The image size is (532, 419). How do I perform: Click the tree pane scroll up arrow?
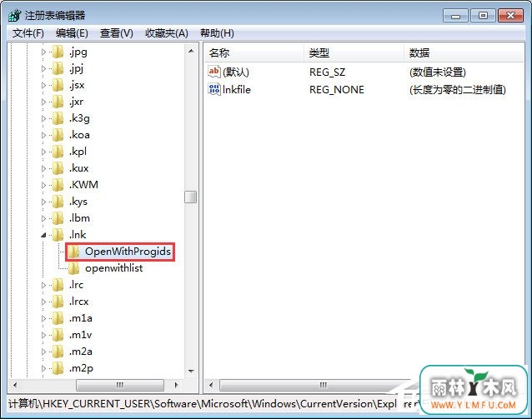click(x=191, y=51)
